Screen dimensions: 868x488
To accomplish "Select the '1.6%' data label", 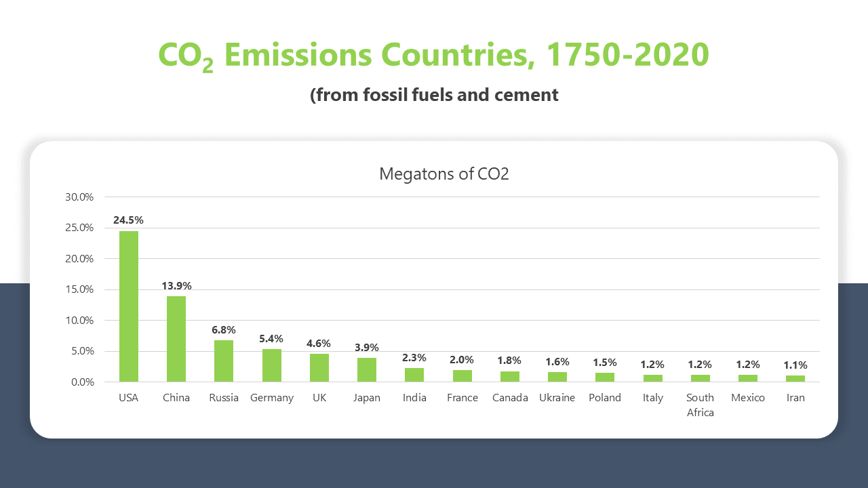I will [557, 361].
